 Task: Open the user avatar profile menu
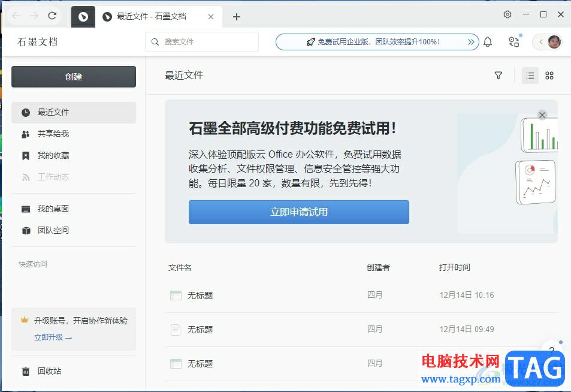554,42
